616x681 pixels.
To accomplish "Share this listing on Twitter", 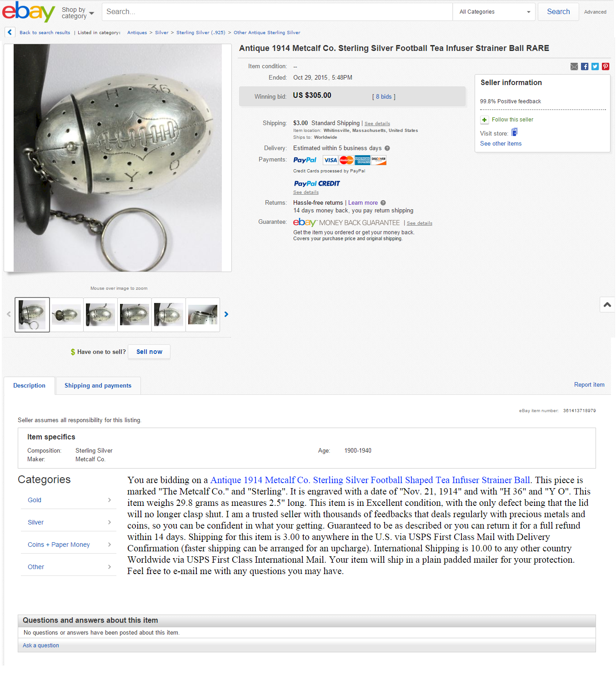I will pos(595,66).
